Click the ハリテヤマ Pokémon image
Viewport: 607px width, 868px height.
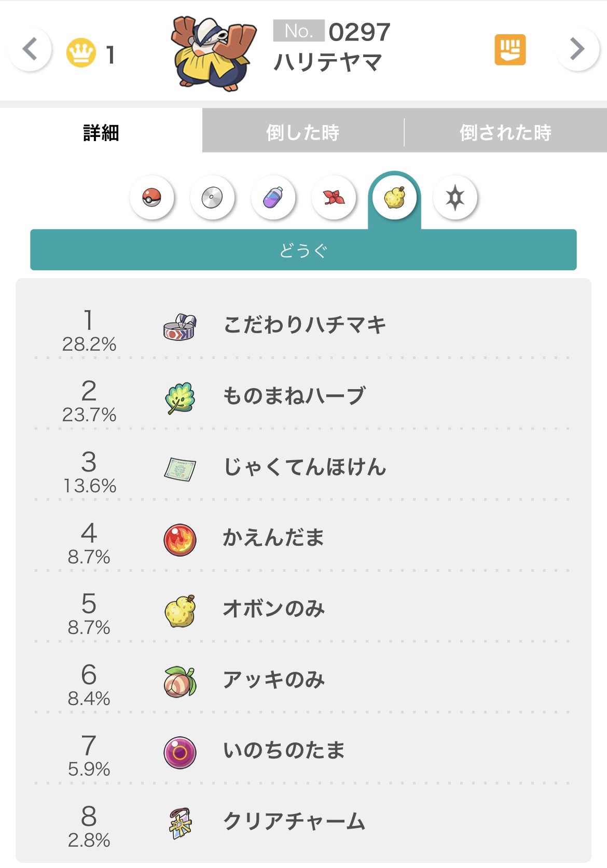tap(213, 53)
